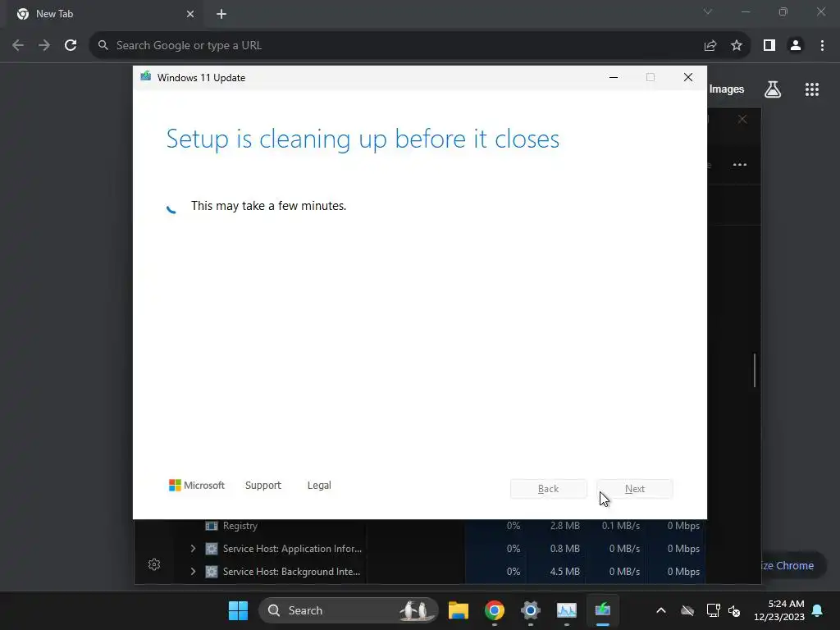The height and width of the screenshot is (630, 840).
Task: Open Search Labs flask icon
Action: (773, 89)
